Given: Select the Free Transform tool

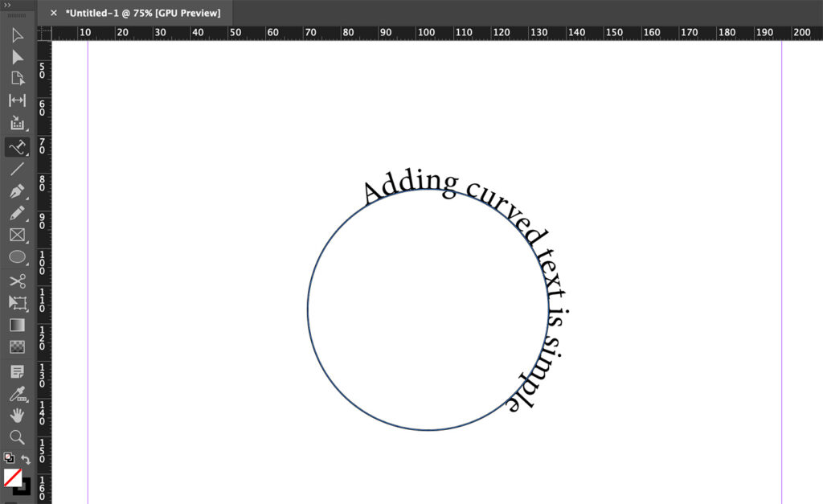Looking at the screenshot, I should tap(18, 303).
